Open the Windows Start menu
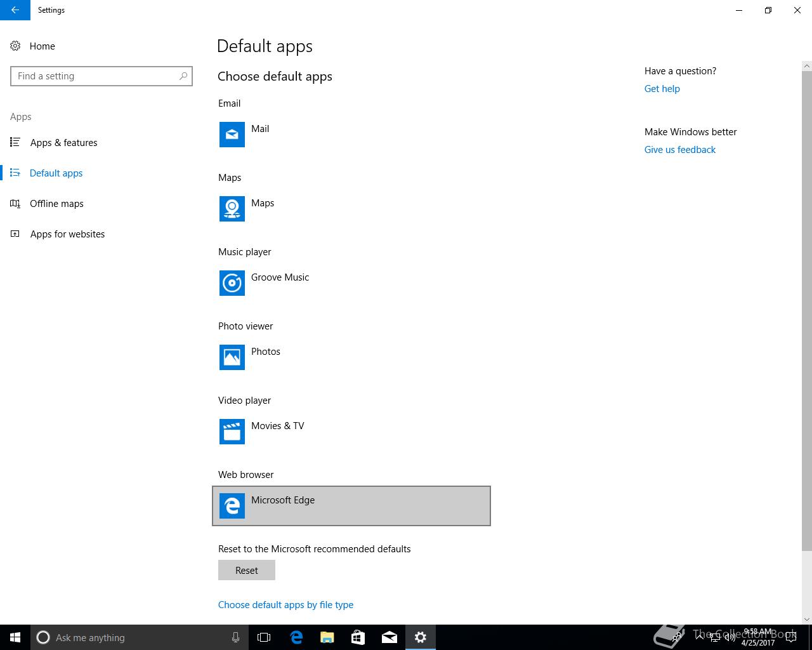Viewport: 812px width, 650px height. coord(15,637)
